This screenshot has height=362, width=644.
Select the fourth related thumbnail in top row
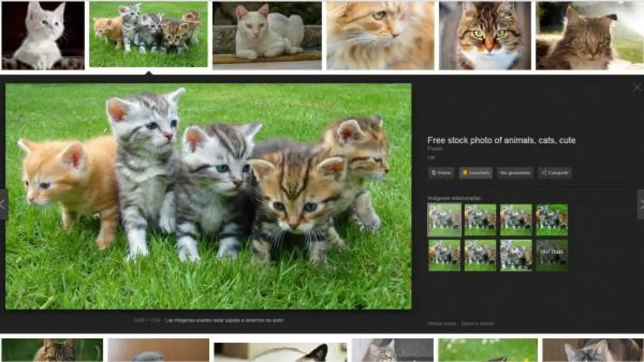(x=552, y=220)
